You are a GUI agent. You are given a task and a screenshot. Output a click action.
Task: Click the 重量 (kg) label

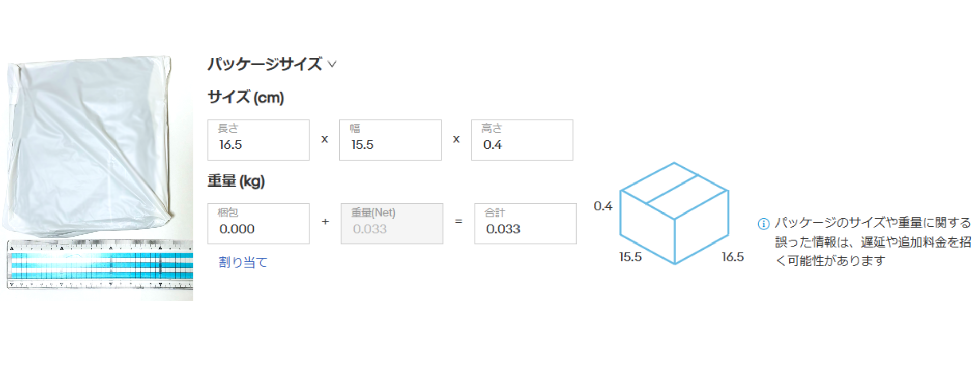pos(236,181)
